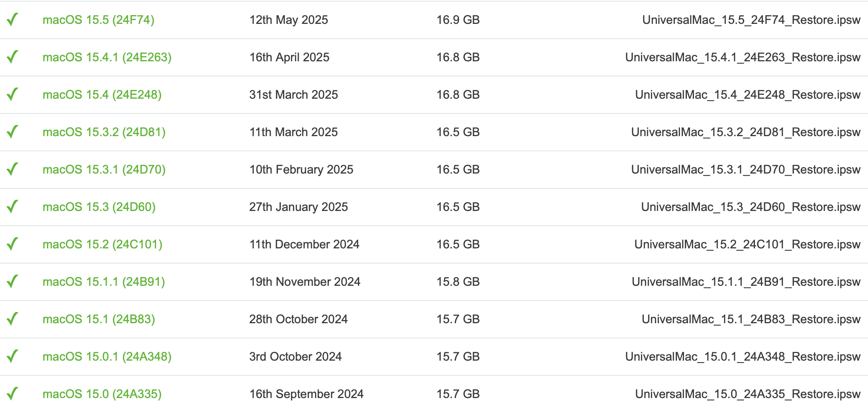Click the signed checkmark for macOS 15.4.1
Viewport: 868px width, 410px height.
click(13, 57)
